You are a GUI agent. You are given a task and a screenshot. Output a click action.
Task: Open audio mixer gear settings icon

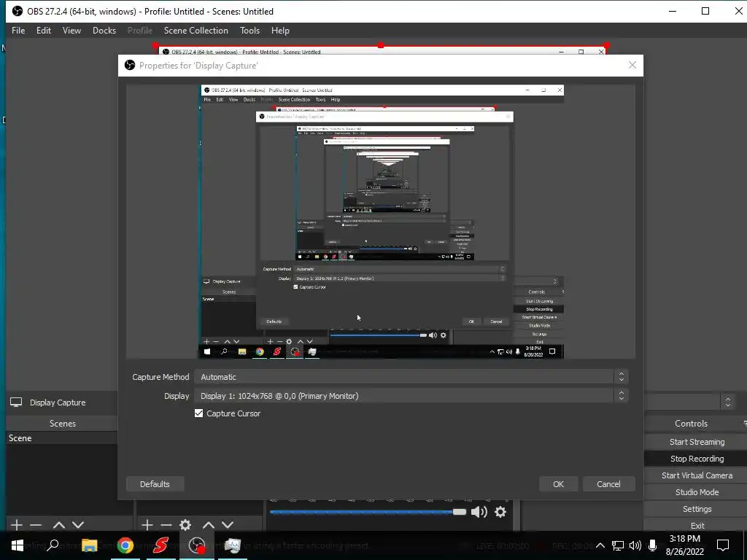coord(500,512)
